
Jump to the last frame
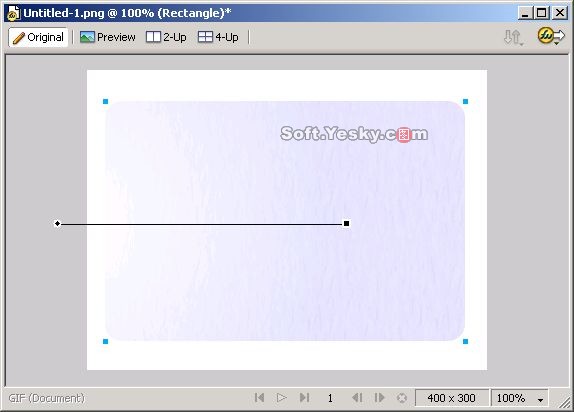pos(304,397)
